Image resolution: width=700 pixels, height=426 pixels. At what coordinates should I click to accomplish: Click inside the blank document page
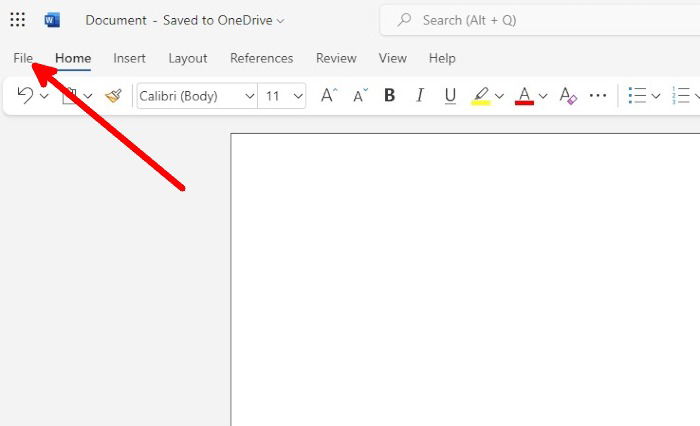[x=465, y=280]
